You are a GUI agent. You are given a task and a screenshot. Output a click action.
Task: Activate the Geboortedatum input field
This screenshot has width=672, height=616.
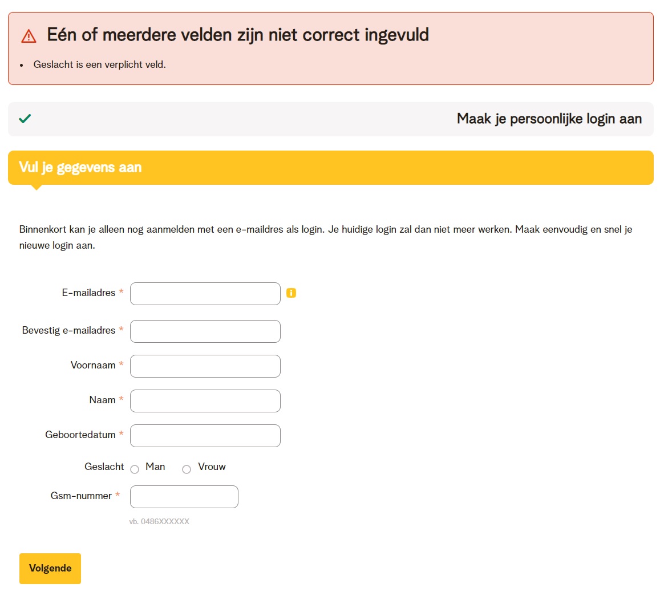tap(205, 436)
